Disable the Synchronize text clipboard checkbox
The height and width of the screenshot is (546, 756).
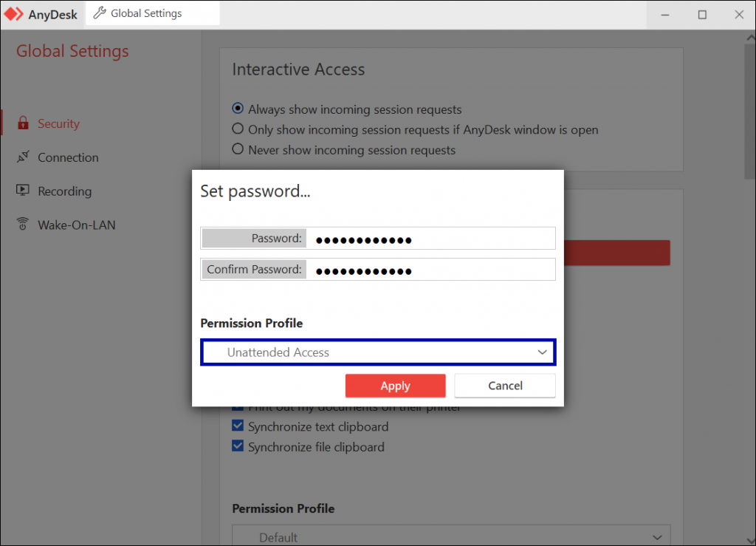pyautogui.click(x=238, y=426)
